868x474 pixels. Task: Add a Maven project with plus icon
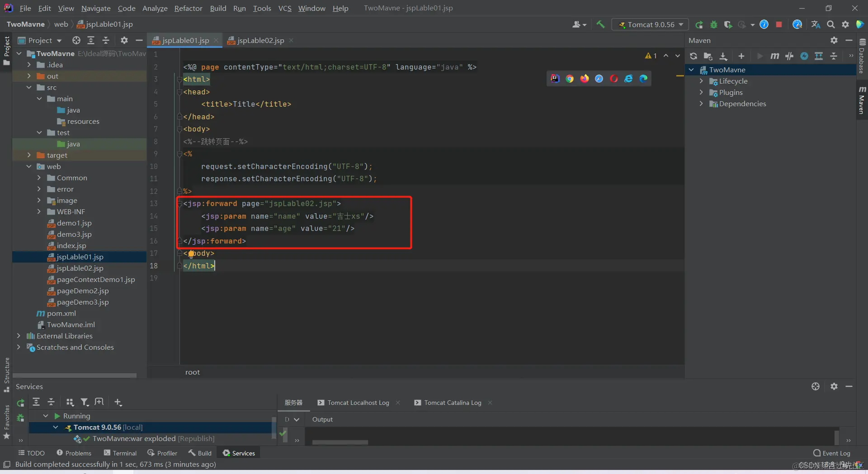pyautogui.click(x=741, y=56)
